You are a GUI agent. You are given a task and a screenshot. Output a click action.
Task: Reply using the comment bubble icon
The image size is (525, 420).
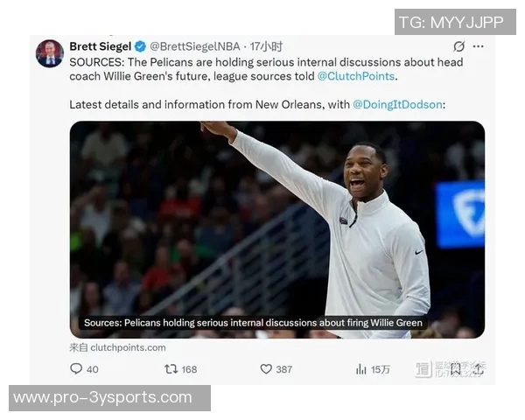point(76,368)
